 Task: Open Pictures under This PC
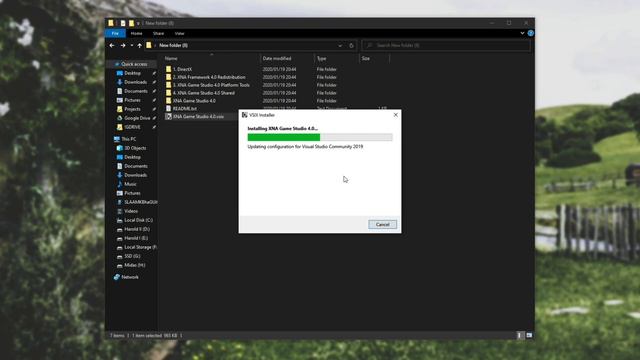pyautogui.click(x=132, y=193)
